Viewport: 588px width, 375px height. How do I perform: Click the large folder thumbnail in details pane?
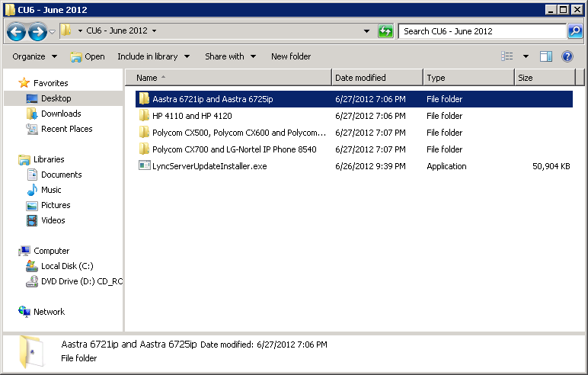tap(31, 351)
